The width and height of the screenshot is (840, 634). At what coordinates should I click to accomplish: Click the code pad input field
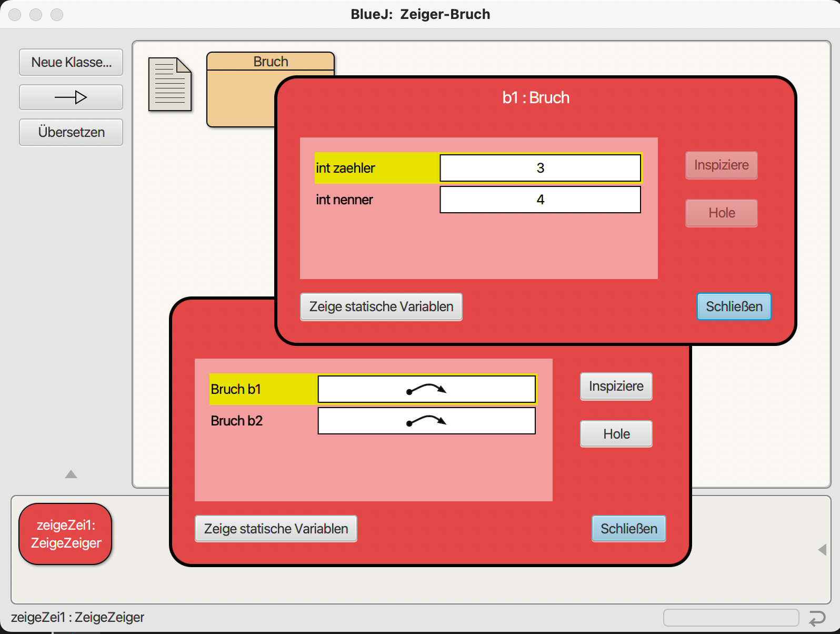[x=731, y=618]
